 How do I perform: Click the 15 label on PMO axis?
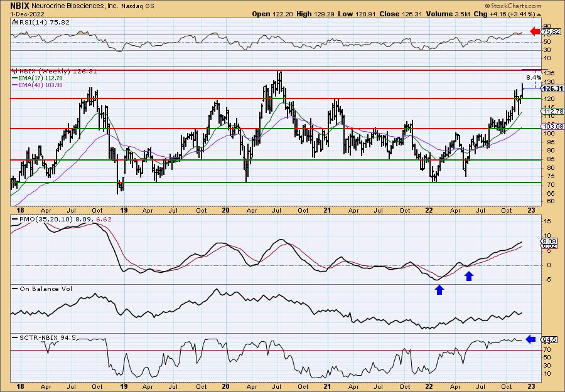click(x=547, y=222)
